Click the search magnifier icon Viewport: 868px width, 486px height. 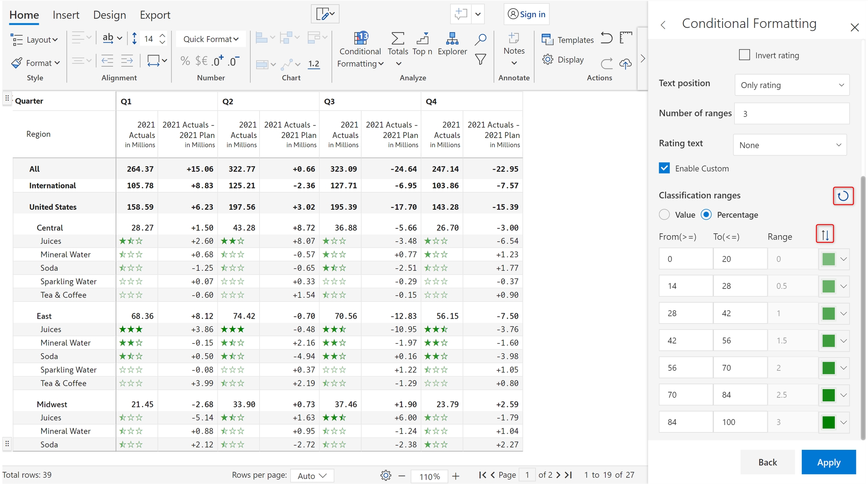click(x=480, y=39)
